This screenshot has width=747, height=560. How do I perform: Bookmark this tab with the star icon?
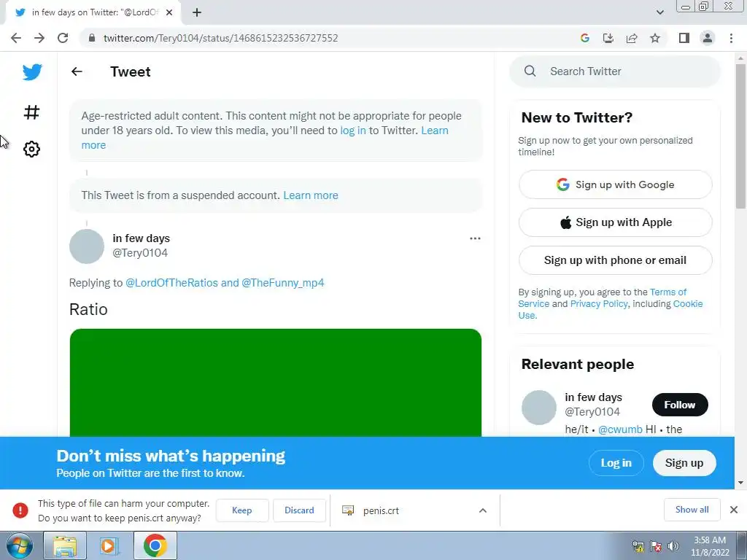[655, 38]
